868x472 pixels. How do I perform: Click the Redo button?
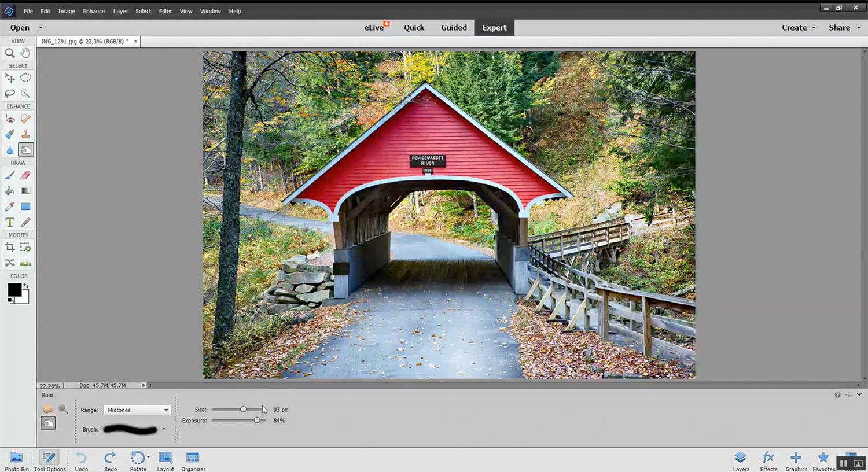pos(110,461)
